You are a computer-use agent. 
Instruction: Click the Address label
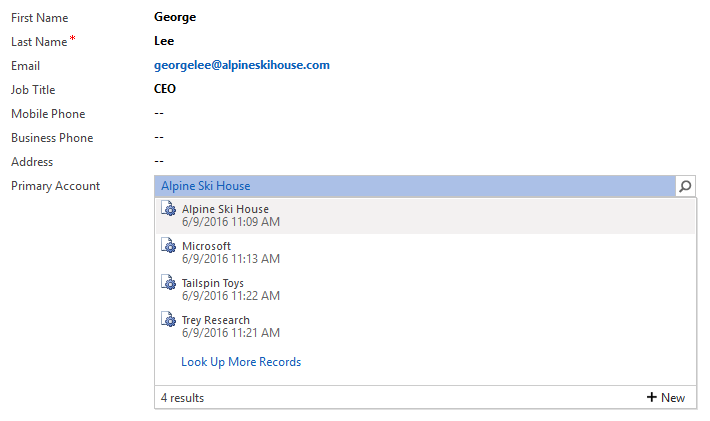click(32, 162)
